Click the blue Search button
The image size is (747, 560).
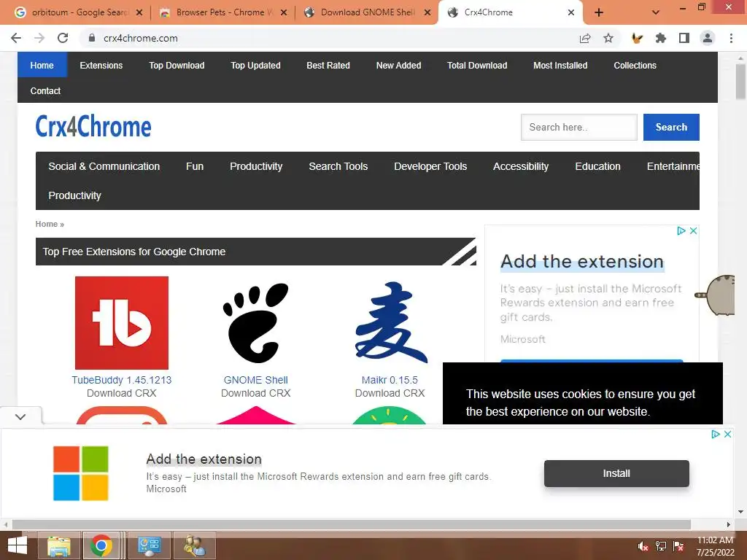coord(671,127)
